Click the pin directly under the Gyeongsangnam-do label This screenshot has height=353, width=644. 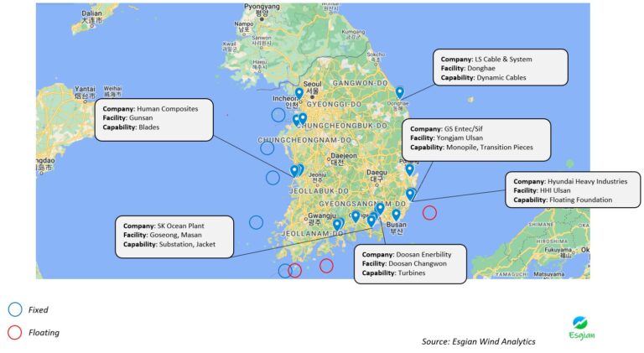(381, 209)
